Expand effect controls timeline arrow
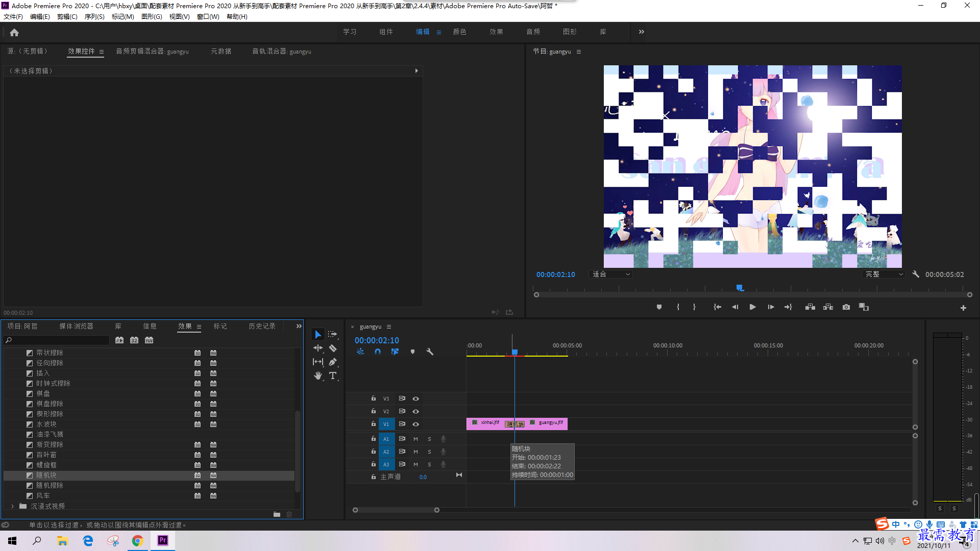 tap(416, 71)
